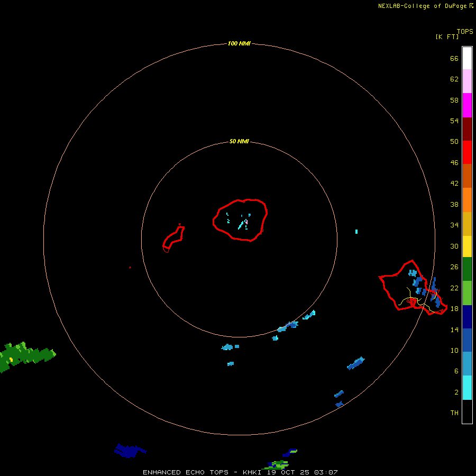Click the cyan legend swatch

coord(467,388)
